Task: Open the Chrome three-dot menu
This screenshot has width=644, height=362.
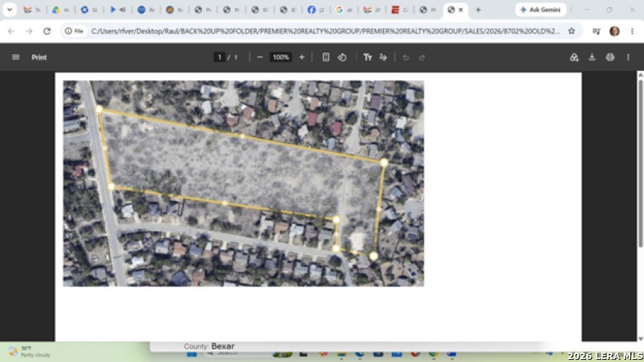Action: click(x=632, y=31)
